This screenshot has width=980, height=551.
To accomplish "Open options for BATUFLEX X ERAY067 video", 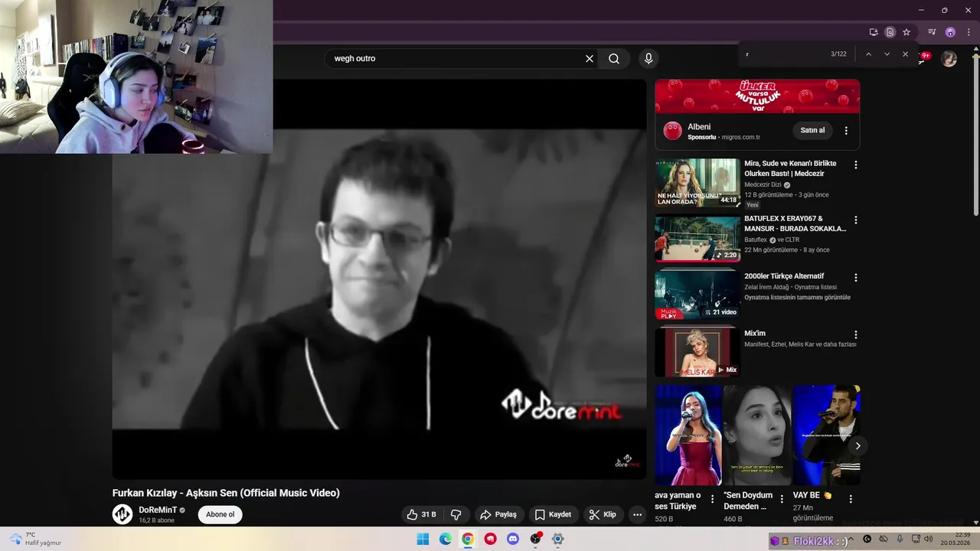I will 856,220.
